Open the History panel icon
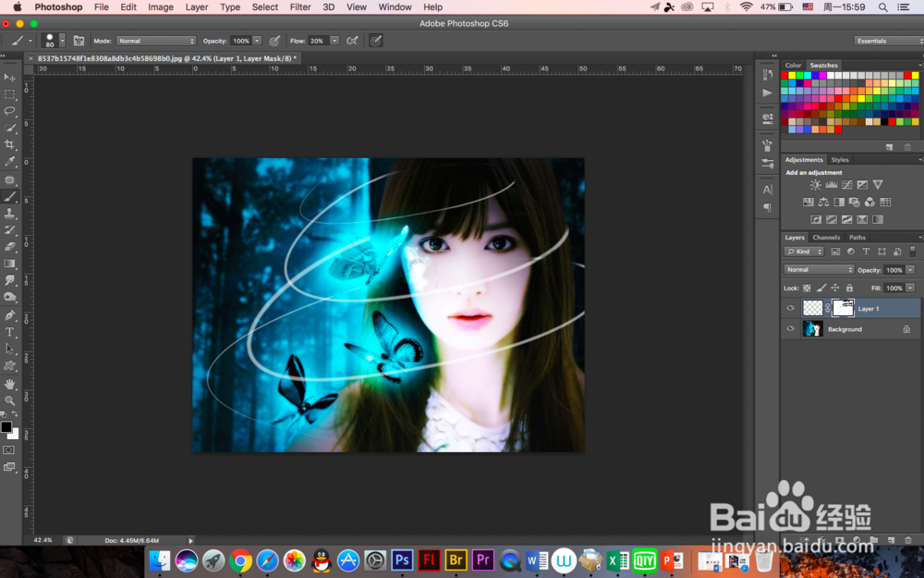 point(767,74)
